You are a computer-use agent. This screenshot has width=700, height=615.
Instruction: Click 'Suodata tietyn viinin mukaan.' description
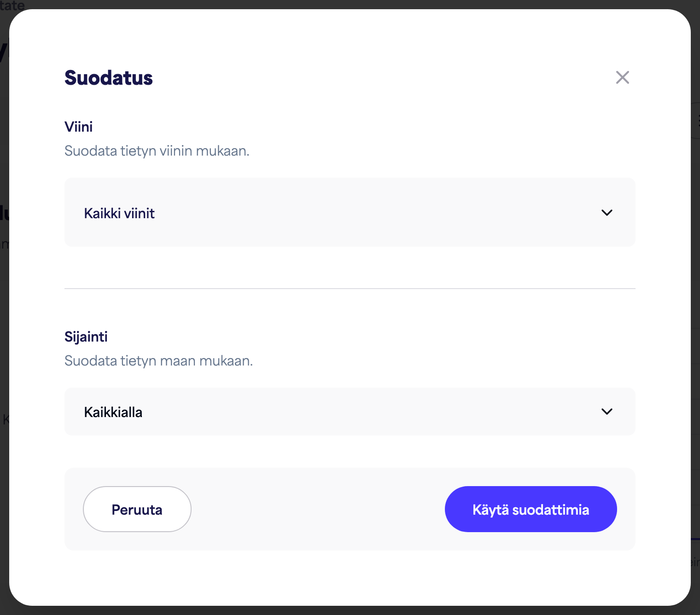(x=157, y=151)
